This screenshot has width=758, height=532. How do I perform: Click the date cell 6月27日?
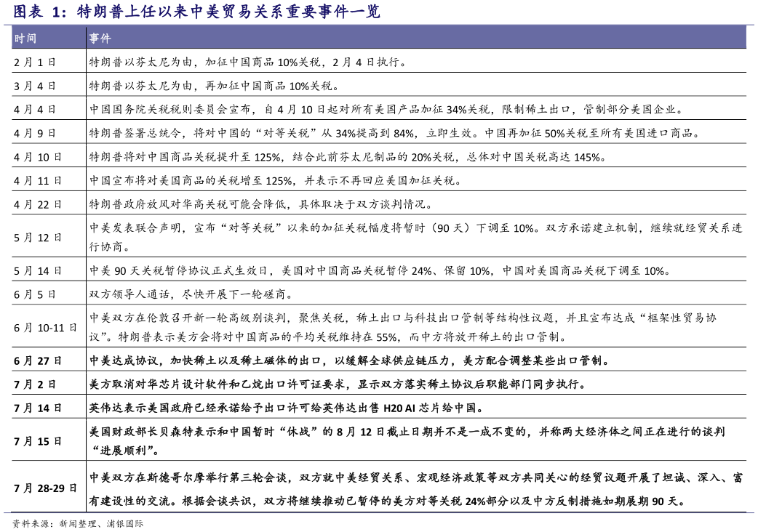click(38, 360)
